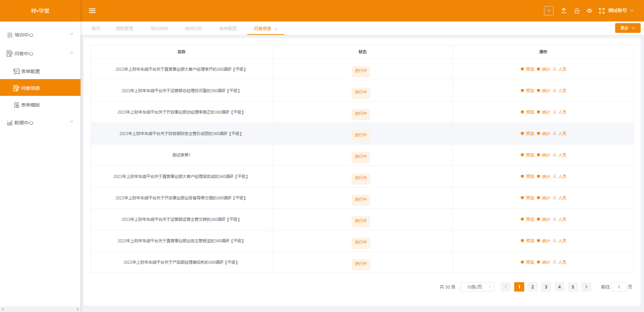Switch to the 培训任务 tab
The height and width of the screenshot is (312, 644).
point(194,28)
